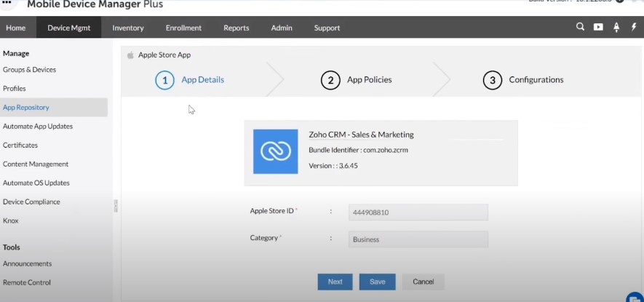This screenshot has height=302, width=644.
Task: Click the Zoho CRM app logo thumbnail
Action: (276, 151)
